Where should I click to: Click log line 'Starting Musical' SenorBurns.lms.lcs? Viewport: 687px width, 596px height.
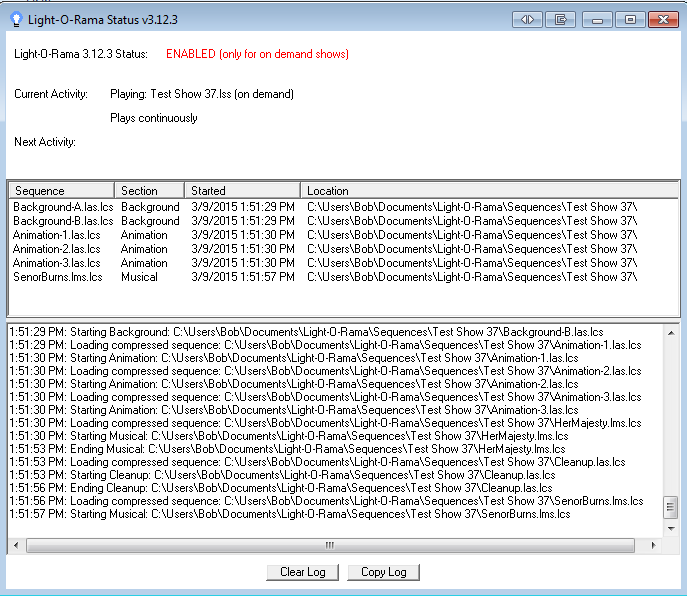tap(290, 514)
